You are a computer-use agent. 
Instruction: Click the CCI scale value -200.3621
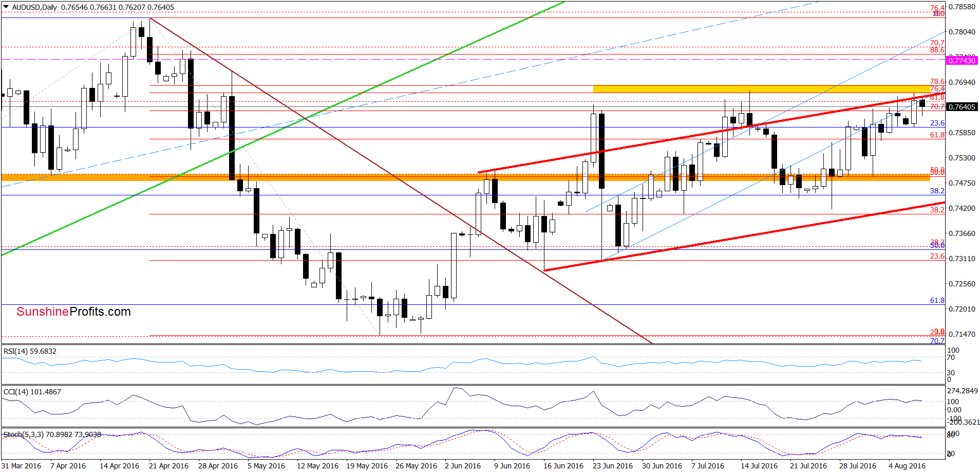964,422
